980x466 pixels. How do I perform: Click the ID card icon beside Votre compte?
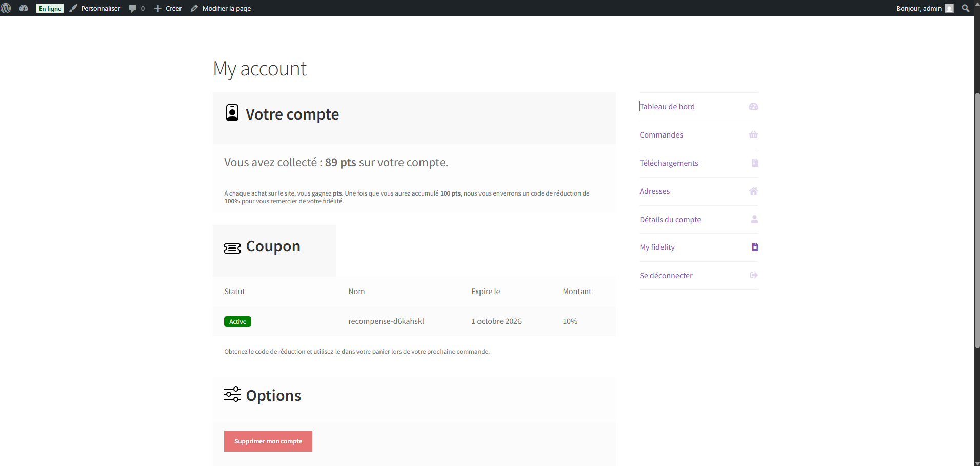coord(232,112)
